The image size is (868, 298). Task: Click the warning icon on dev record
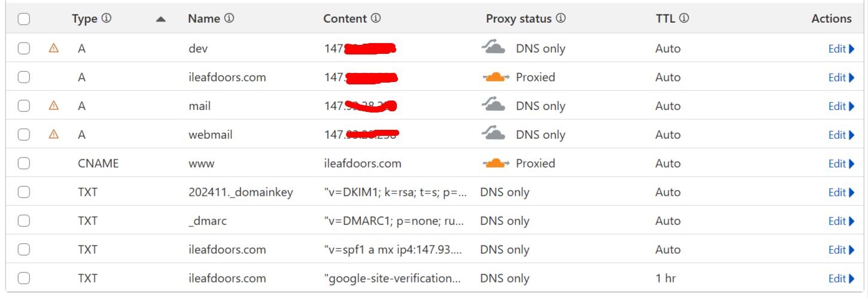click(x=54, y=48)
